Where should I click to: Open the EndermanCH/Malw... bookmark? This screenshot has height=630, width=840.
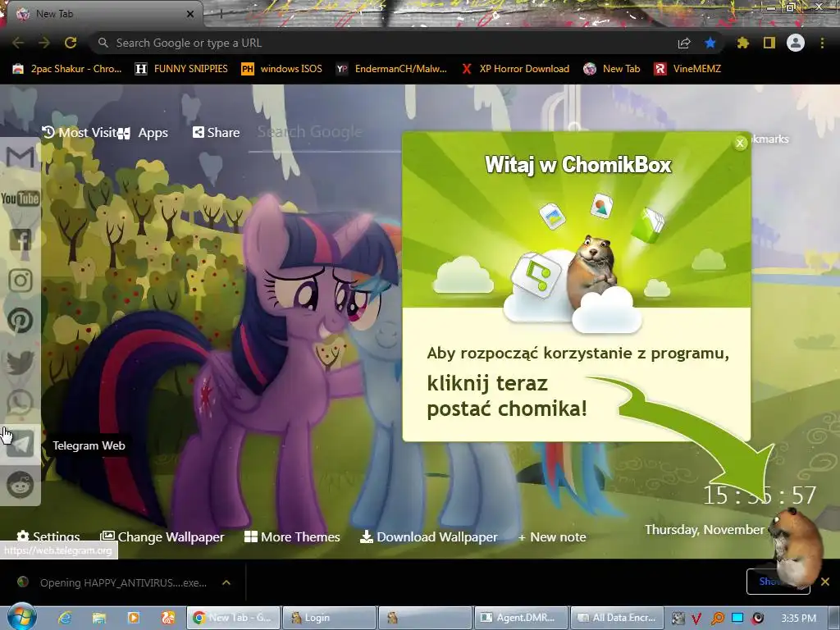(391, 69)
